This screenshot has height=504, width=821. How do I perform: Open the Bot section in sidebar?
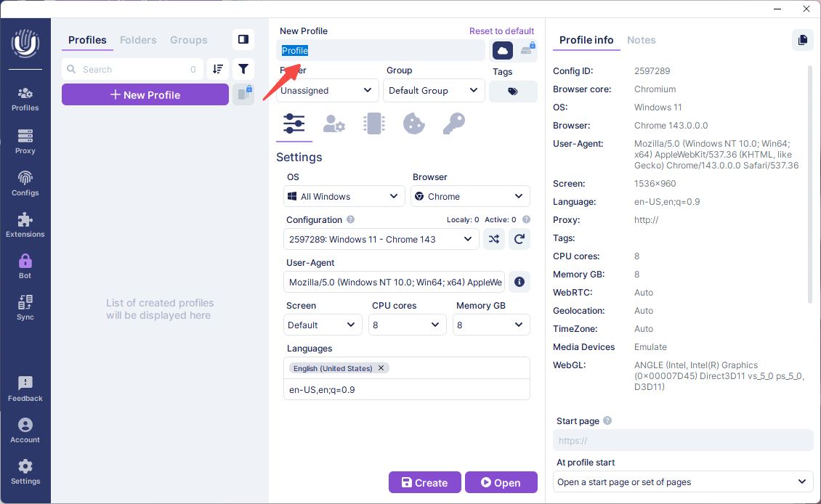pyautogui.click(x=25, y=265)
